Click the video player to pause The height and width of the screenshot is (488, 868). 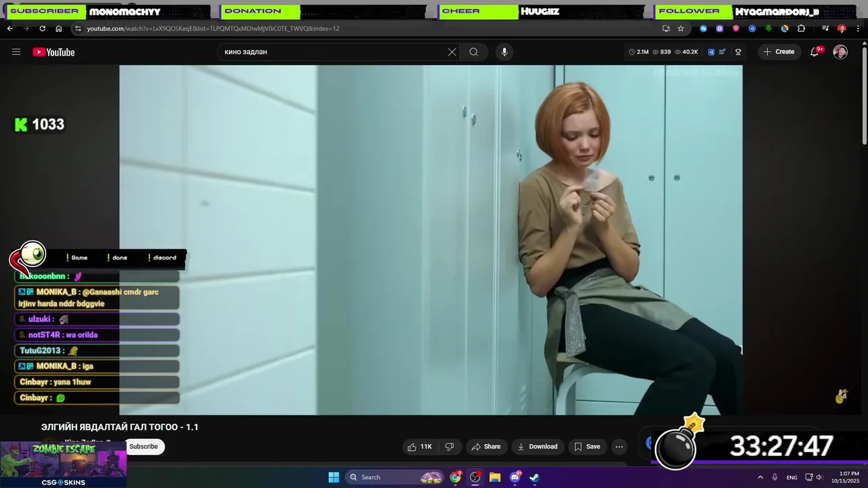click(x=431, y=240)
